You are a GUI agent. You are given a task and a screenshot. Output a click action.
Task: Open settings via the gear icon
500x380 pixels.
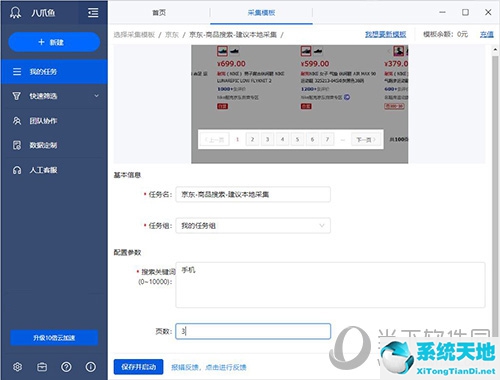pos(17,367)
